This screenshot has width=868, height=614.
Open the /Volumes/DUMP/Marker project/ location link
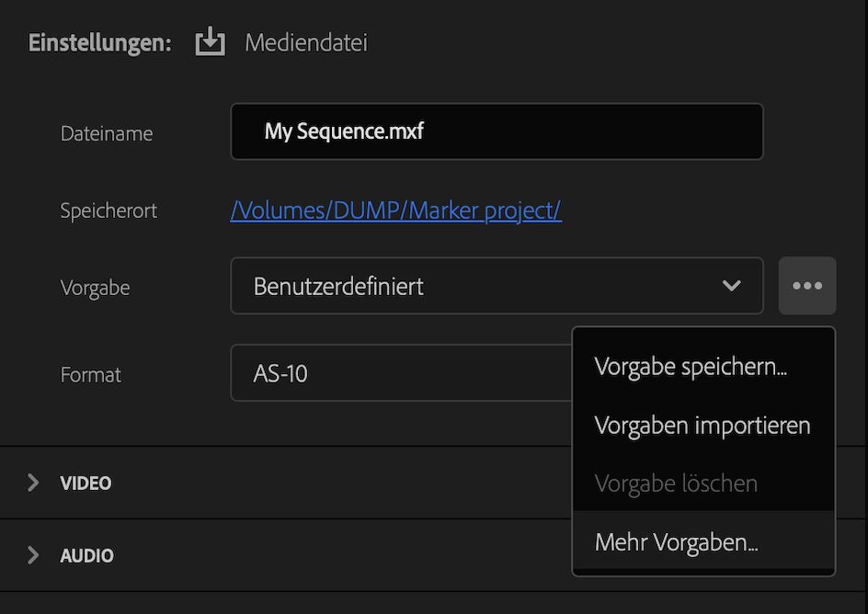point(395,210)
